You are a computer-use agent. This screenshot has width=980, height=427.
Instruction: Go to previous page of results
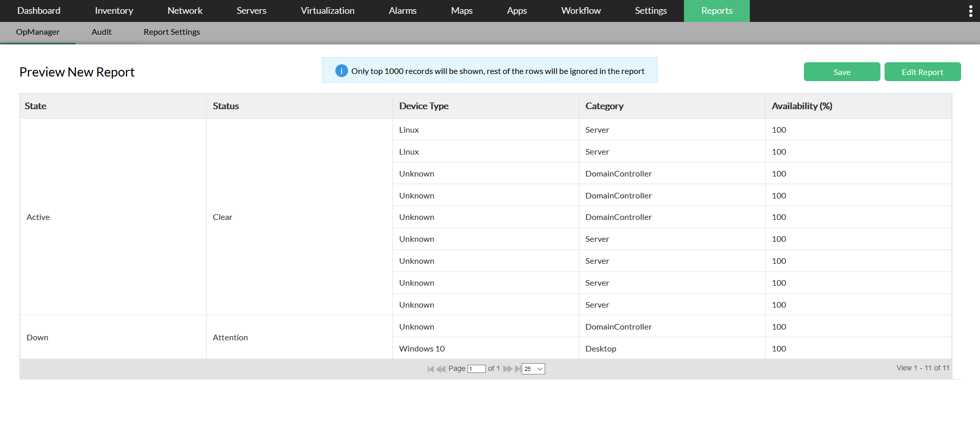coord(441,369)
